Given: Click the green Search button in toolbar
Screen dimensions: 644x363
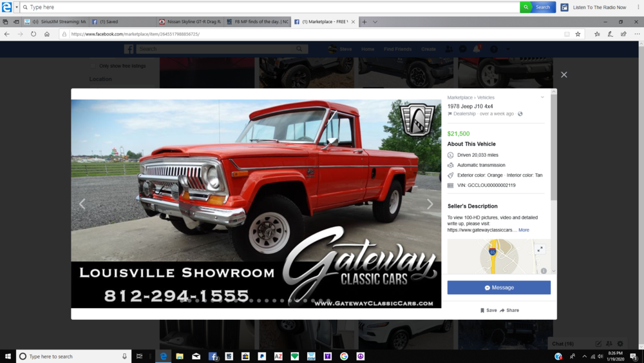Looking at the screenshot, I should (538, 7).
